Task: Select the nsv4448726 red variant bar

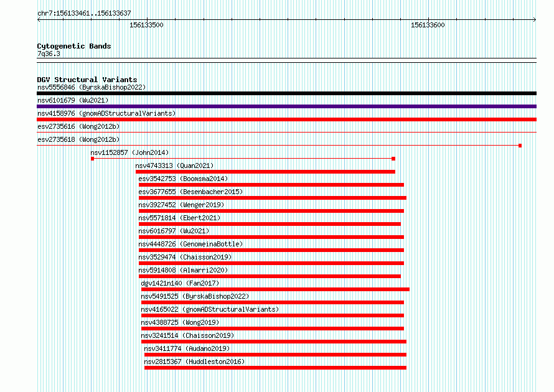Action: [271, 250]
